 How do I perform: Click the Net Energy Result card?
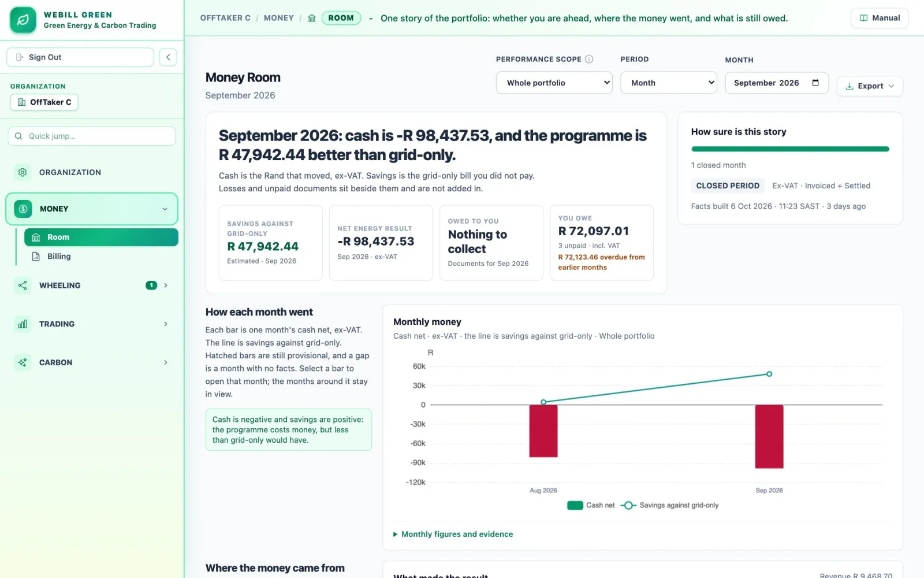pyautogui.click(x=381, y=243)
